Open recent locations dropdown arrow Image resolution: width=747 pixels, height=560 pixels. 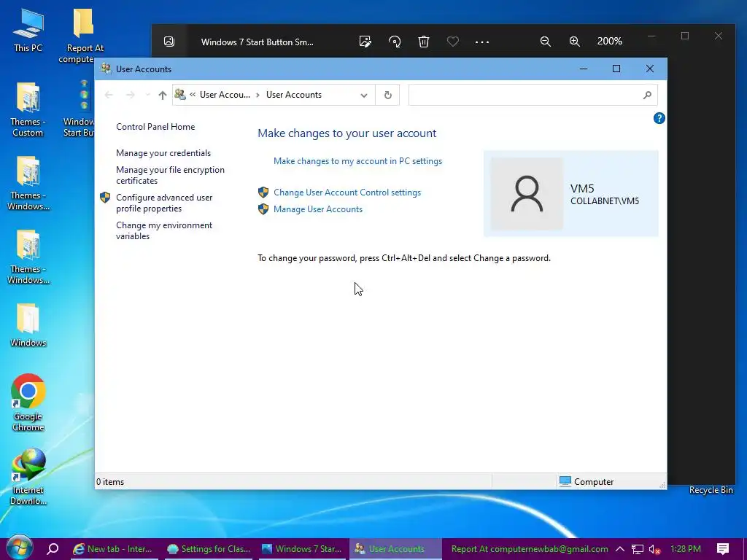click(147, 95)
